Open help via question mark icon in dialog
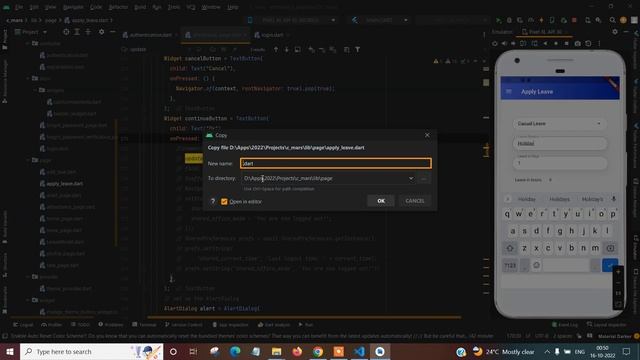 213,201
